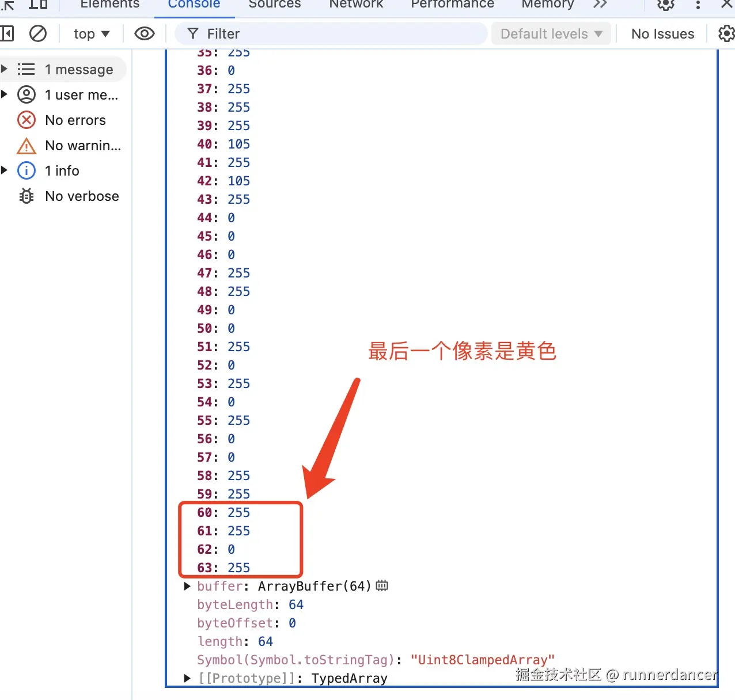Click the user messages person icon

26,94
